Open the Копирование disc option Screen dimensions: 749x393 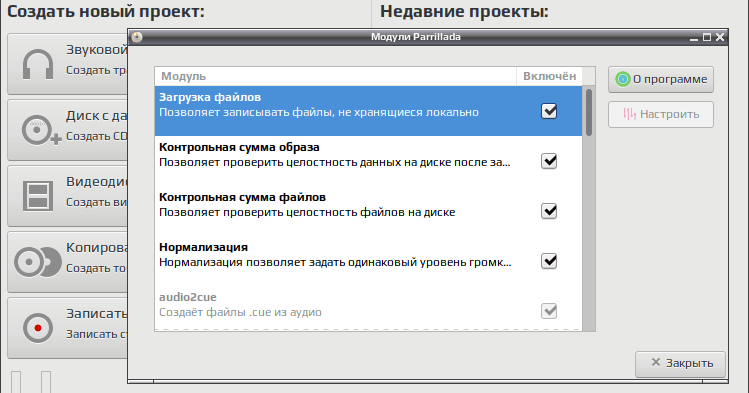coord(67,262)
